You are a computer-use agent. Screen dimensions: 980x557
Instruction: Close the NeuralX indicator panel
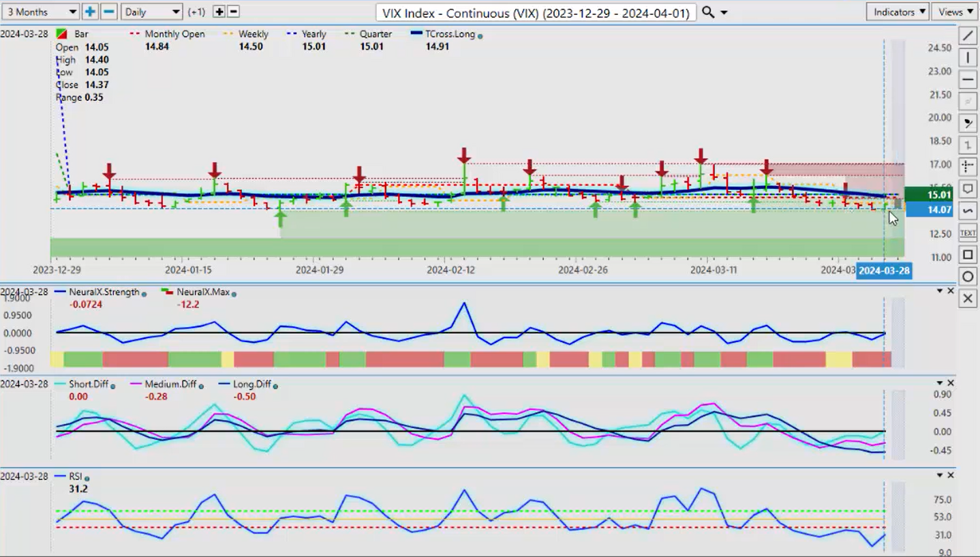pyautogui.click(x=951, y=291)
